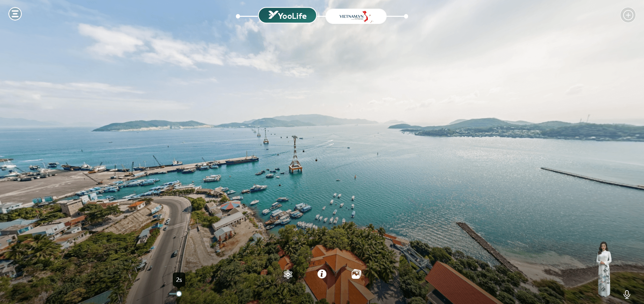The width and height of the screenshot is (644, 304).
Task: Click the long jetty on the right
Action: click(591, 178)
